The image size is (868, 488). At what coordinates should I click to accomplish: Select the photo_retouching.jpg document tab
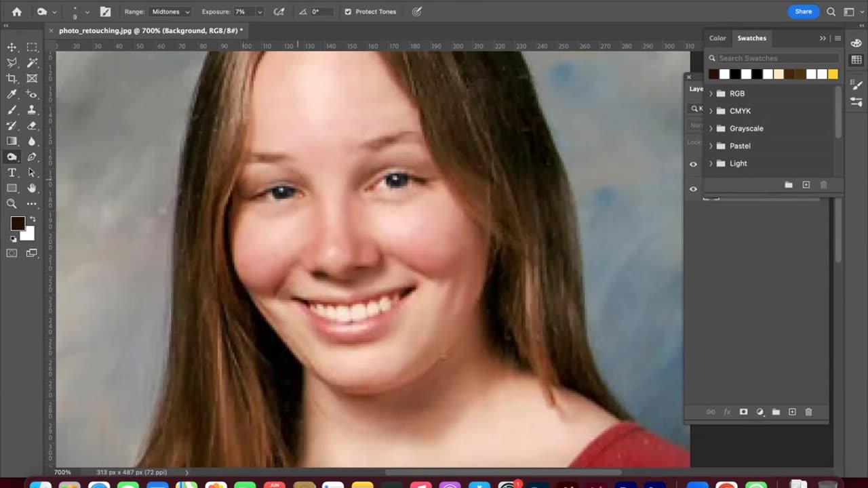(x=151, y=30)
